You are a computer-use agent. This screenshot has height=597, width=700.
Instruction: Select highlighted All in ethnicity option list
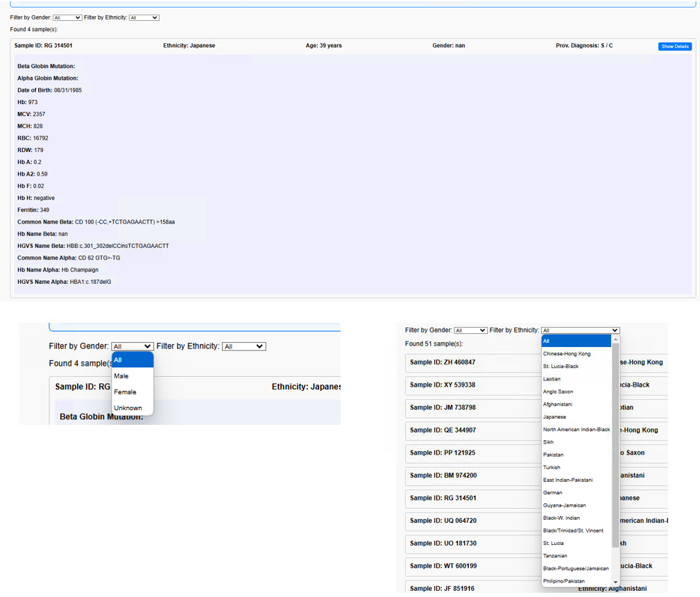click(576, 341)
